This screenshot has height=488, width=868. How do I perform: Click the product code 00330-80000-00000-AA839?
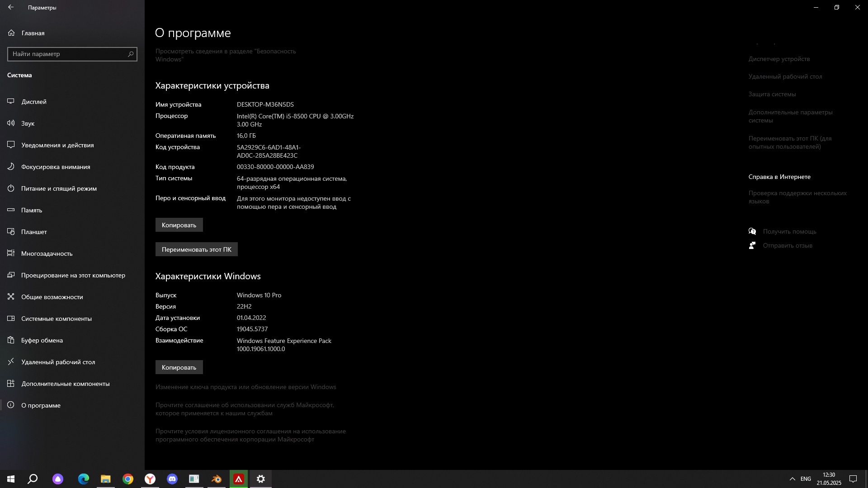pyautogui.click(x=275, y=167)
